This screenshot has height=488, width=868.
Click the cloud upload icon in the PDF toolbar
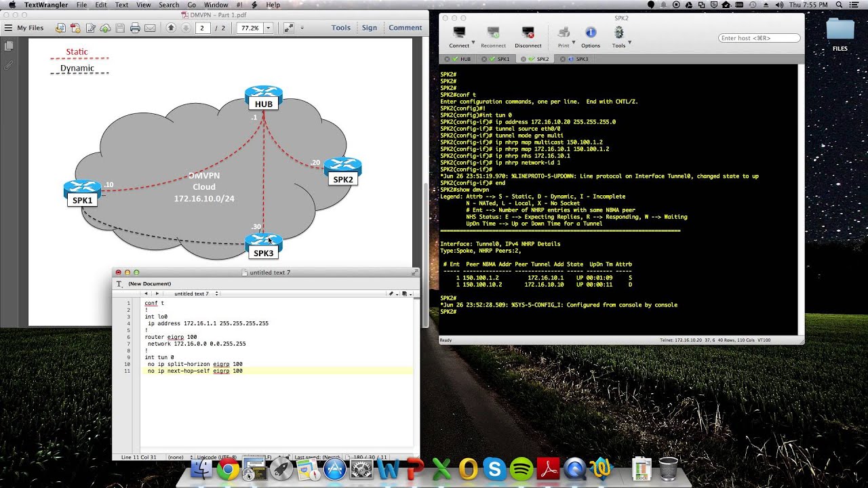(105, 28)
